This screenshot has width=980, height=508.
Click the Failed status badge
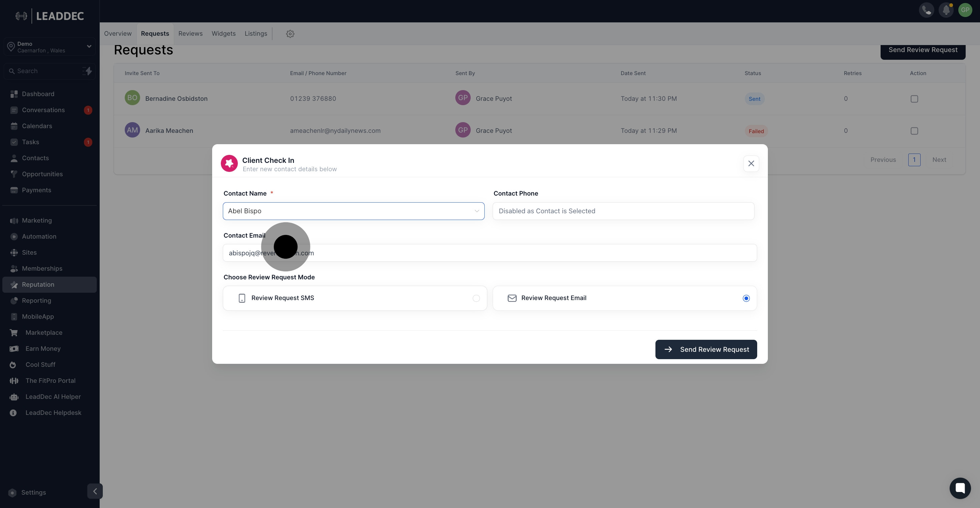(756, 131)
